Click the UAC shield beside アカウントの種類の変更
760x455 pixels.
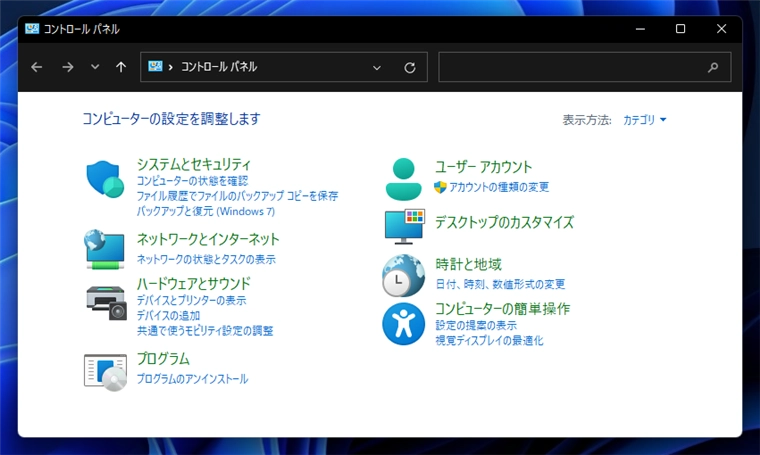pyautogui.click(x=440, y=187)
